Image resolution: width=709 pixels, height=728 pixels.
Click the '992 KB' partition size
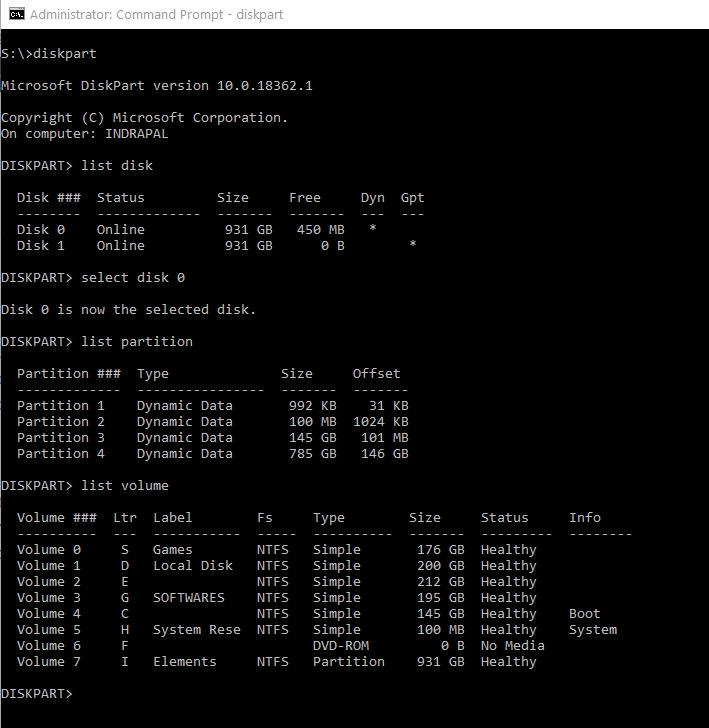pos(313,406)
